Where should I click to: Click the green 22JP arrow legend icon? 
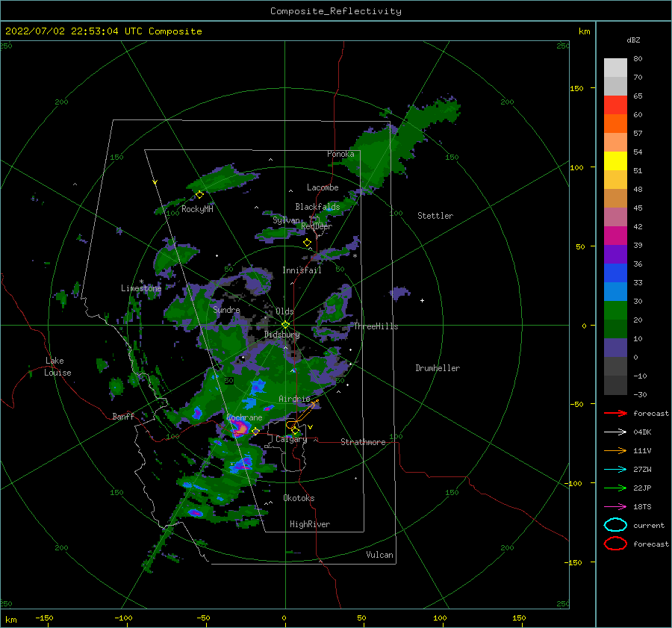(615, 488)
